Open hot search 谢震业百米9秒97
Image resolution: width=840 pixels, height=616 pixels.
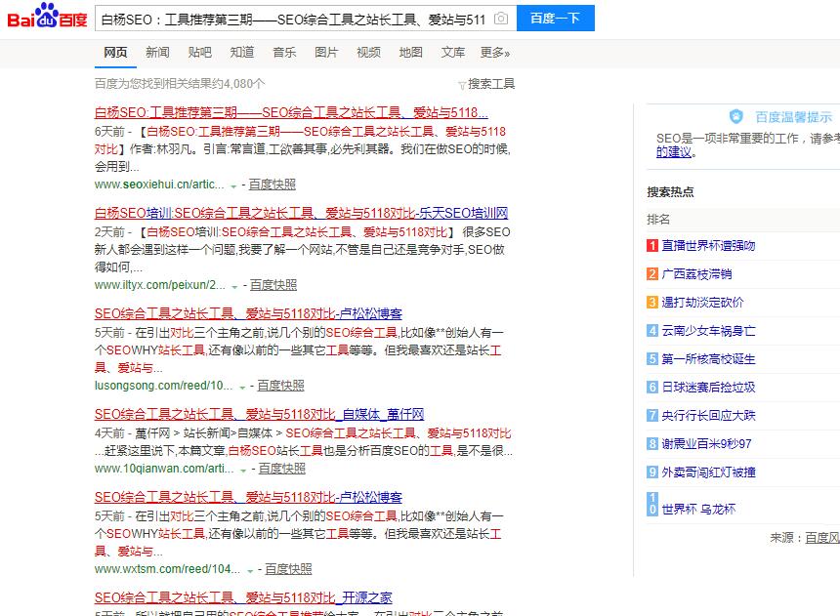tap(706, 444)
